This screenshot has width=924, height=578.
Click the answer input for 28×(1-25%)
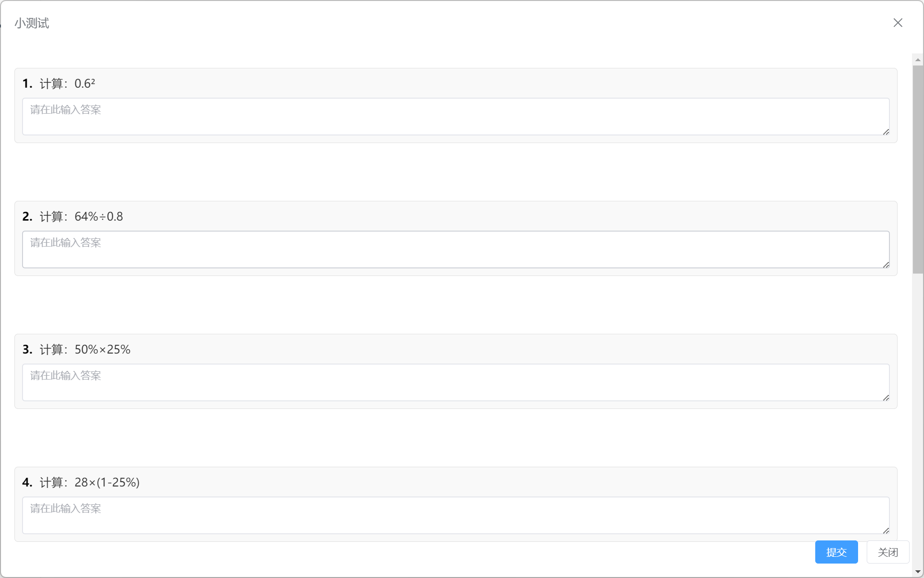[456, 515]
